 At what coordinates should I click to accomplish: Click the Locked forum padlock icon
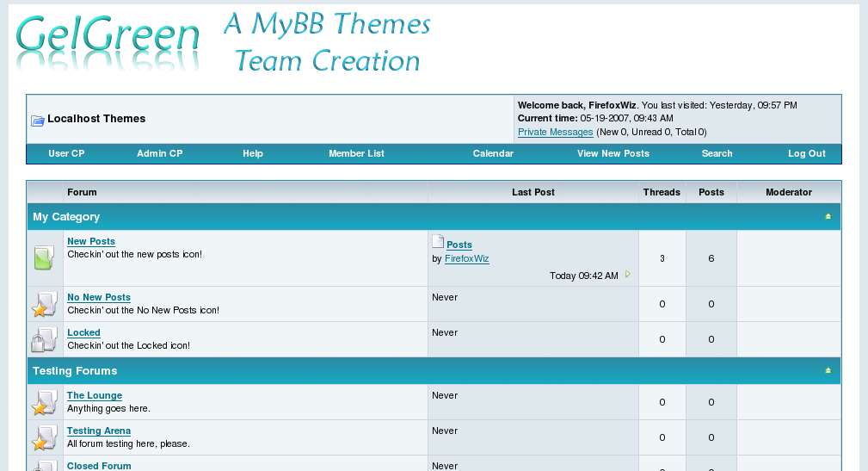point(45,339)
